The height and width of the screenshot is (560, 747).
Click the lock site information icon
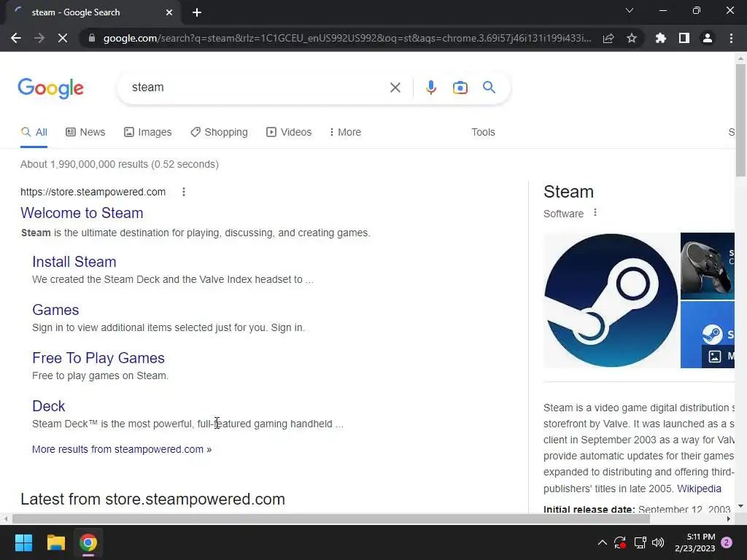tap(92, 38)
